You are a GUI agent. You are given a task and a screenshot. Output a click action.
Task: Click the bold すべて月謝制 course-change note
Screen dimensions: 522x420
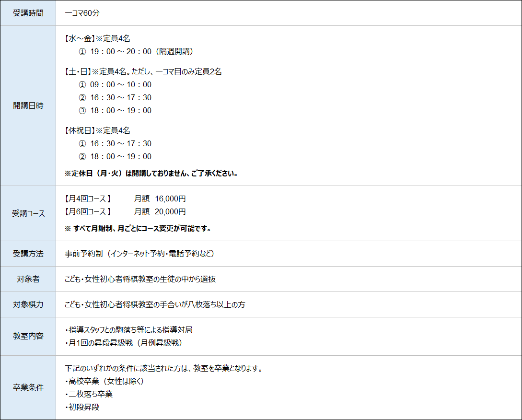point(138,229)
